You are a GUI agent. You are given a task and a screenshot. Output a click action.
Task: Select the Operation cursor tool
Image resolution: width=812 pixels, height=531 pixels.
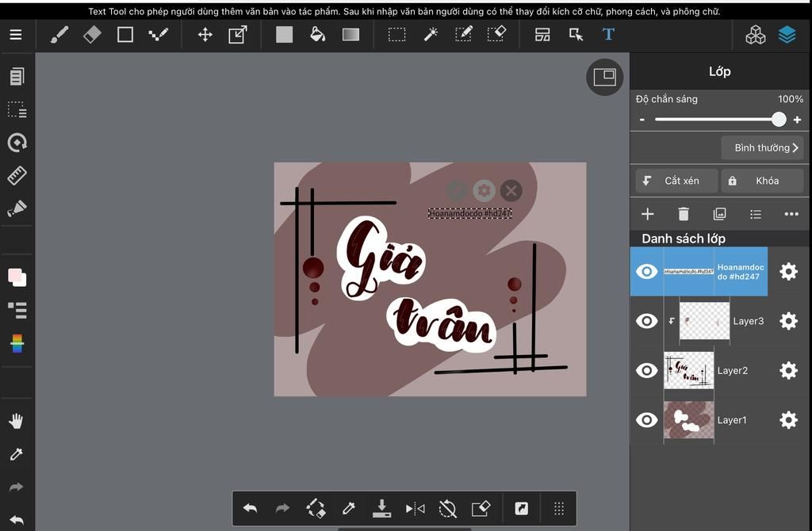[x=576, y=35]
